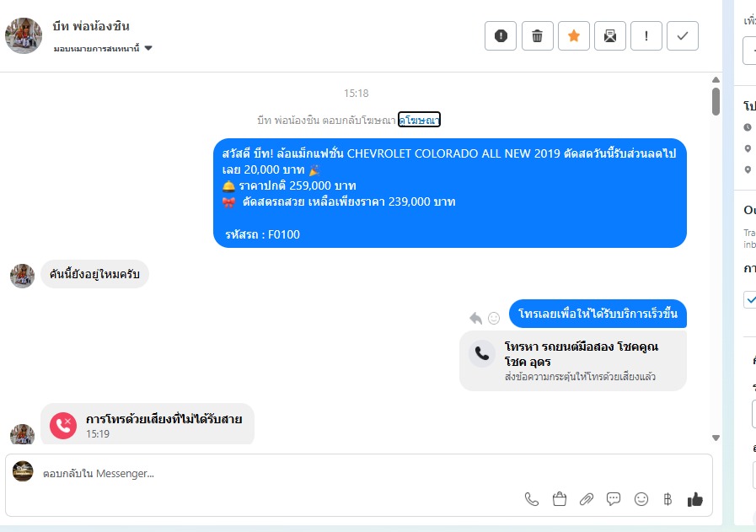React to message with smiley icon
Screen dimensions: 756x532
pyautogui.click(x=494, y=318)
